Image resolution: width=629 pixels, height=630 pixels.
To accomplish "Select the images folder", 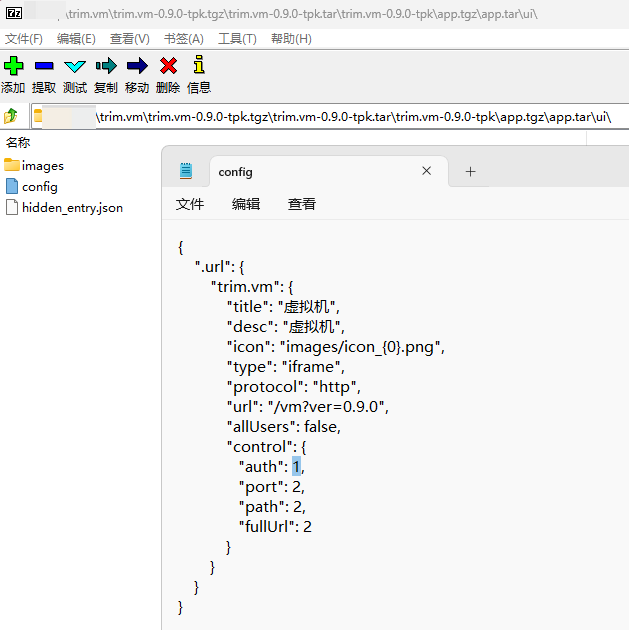I will click(42, 166).
